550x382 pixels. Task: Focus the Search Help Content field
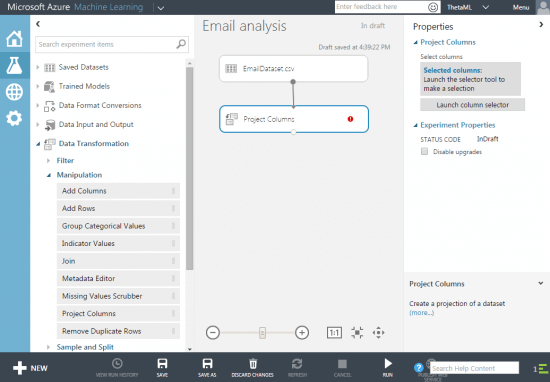pyautogui.click(x=474, y=368)
